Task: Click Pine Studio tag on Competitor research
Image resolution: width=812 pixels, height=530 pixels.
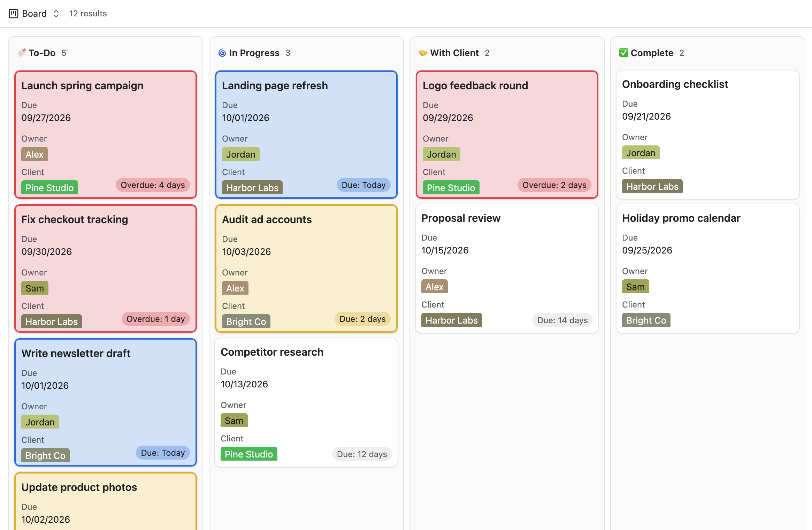Action: pos(249,454)
